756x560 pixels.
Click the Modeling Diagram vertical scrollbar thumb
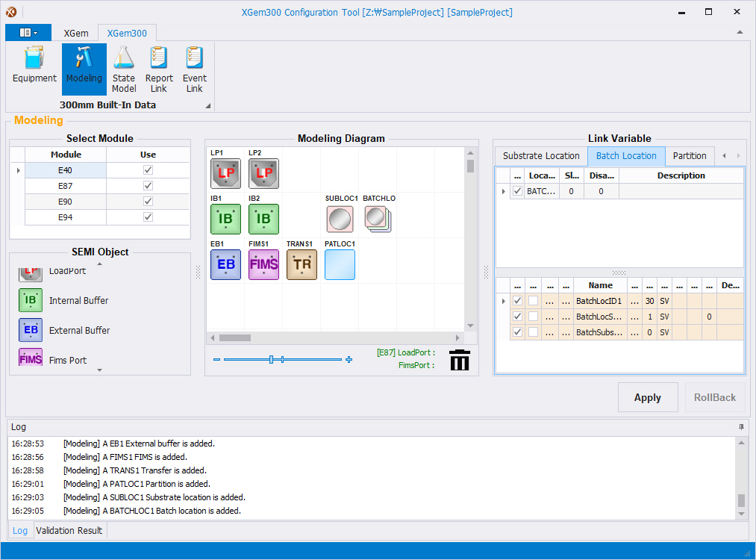(471, 166)
